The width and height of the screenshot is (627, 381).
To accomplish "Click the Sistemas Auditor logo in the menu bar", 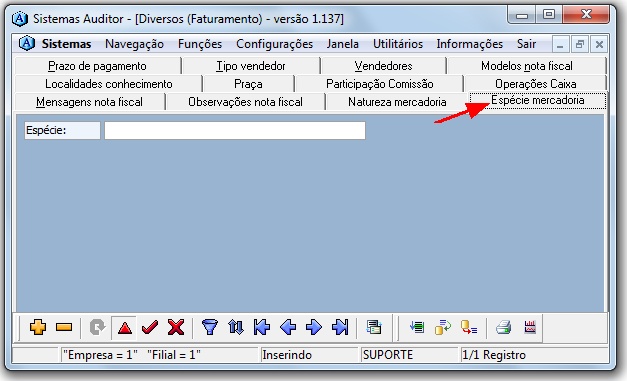I will tap(27, 44).
